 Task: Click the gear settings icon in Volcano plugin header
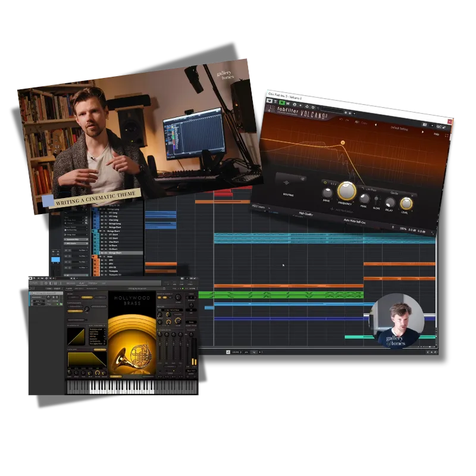(x=313, y=107)
